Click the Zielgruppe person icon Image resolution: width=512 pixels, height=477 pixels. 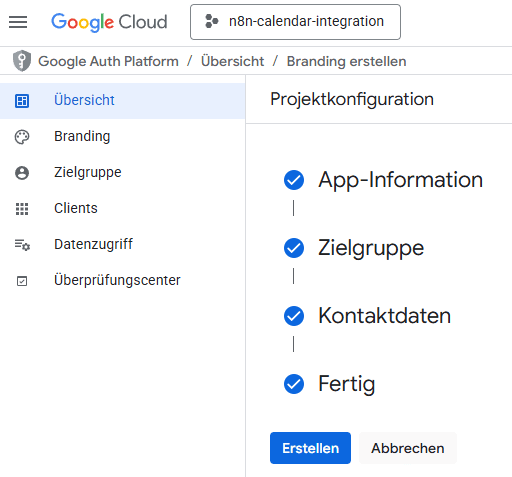22,173
